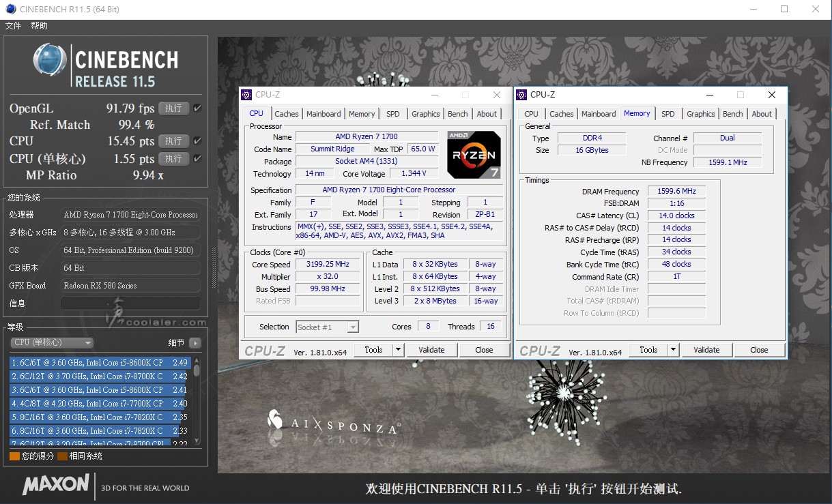Click the title bar icon of the CPU-Z processor window
832x504 pixels.
coord(246,95)
